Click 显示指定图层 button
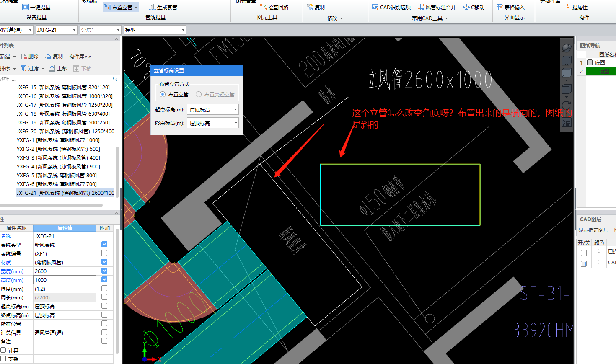 (x=593, y=230)
